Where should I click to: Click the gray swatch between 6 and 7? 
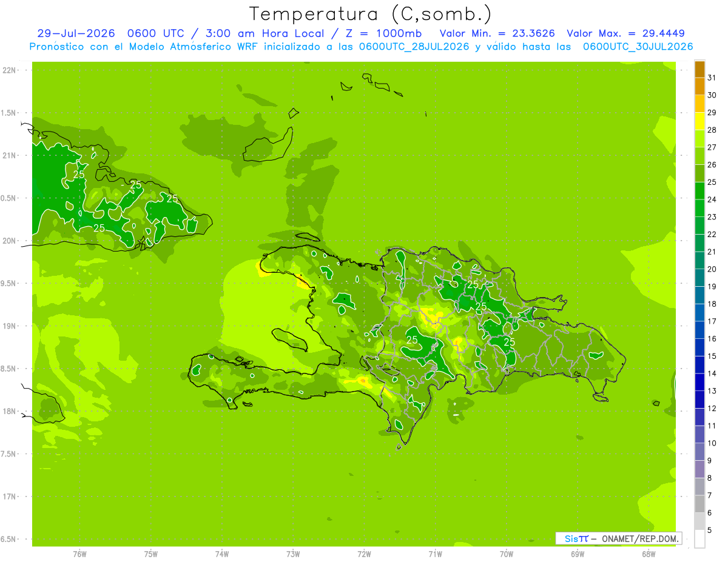pyautogui.click(x=699, y=504)
